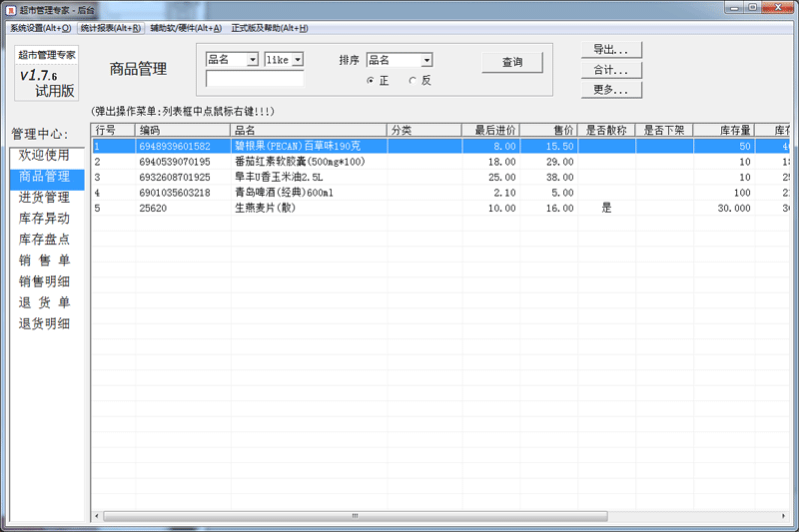
Task: Click barcode 6932608701925
Action: coord(174,177)
